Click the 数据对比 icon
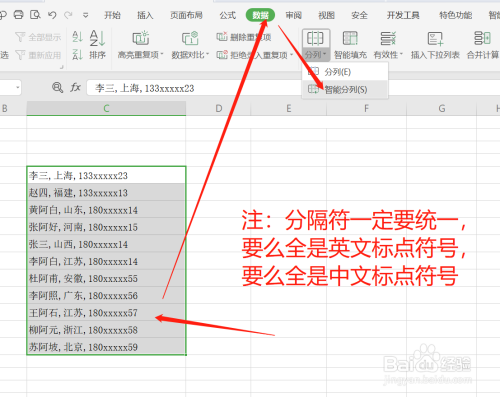 point(190,38)
